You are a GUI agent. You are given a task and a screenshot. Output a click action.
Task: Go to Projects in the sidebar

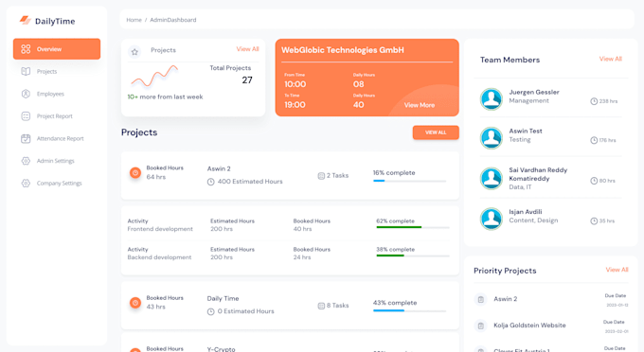[46, 71]
